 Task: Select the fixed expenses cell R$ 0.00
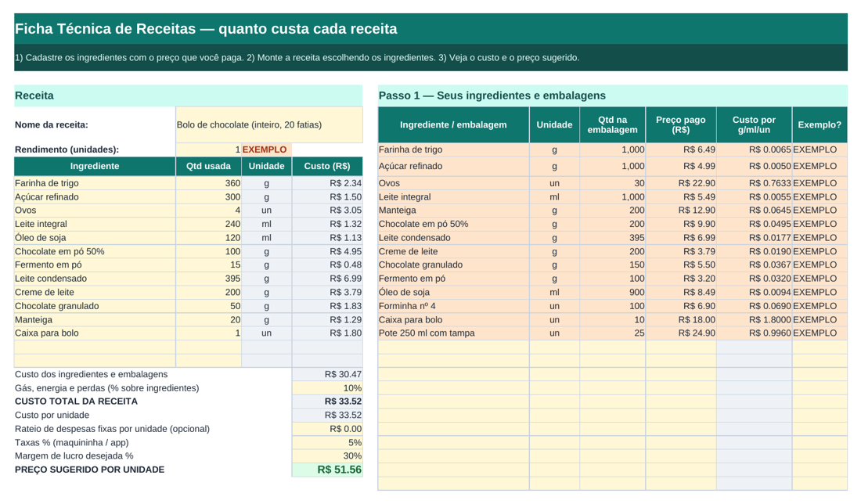click(x=327, y=429)
